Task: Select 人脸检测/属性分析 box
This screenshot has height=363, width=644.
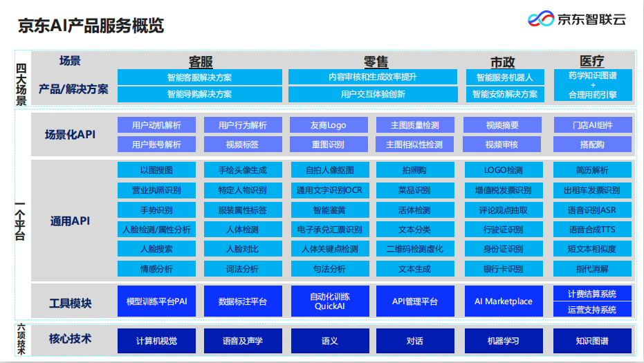Action: (156, 229)
